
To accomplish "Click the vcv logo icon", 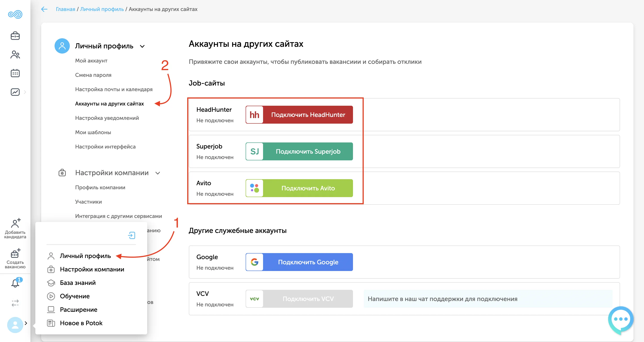I will (254, 299).
